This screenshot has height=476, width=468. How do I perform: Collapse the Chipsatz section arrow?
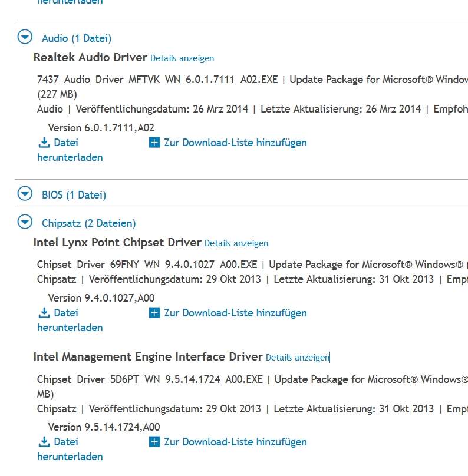(25, 222)
